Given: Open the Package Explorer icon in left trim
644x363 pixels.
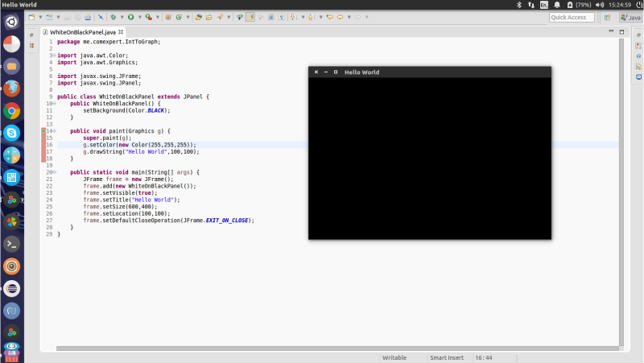Looking at the screenshot, I should point(31,46).
